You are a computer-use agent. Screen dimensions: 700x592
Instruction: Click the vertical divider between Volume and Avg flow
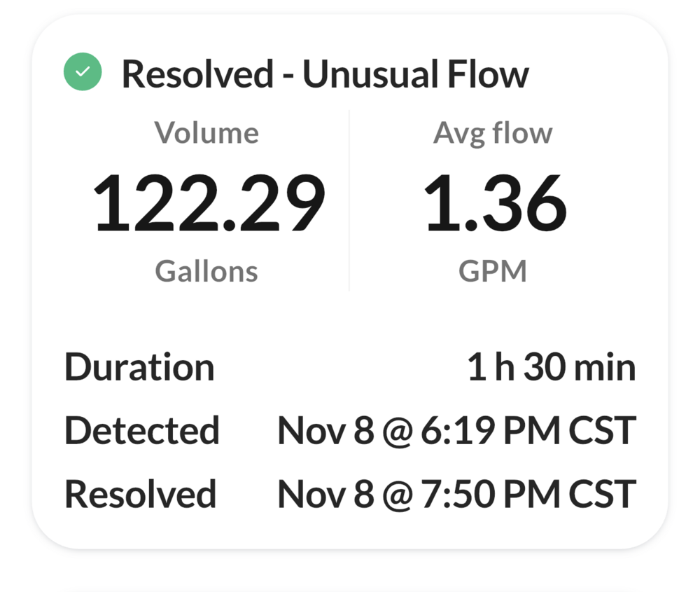pyautogui.click(x=349, y=201)
